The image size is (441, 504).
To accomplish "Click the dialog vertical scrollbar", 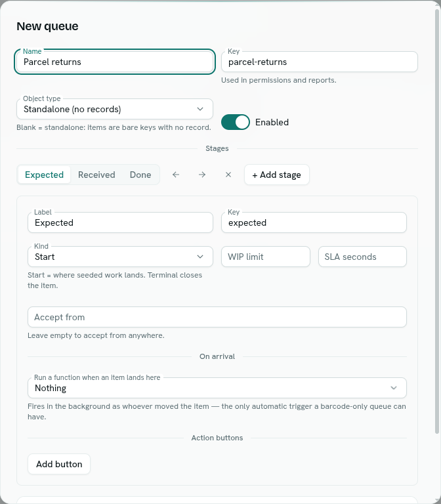I will click(437, 222).
